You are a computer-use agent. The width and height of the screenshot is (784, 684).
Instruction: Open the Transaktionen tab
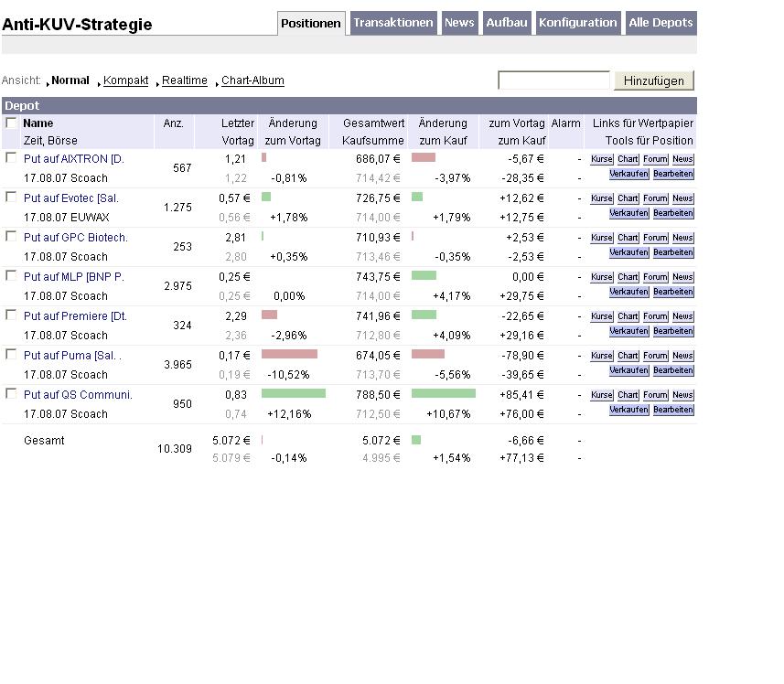point(393,23)
